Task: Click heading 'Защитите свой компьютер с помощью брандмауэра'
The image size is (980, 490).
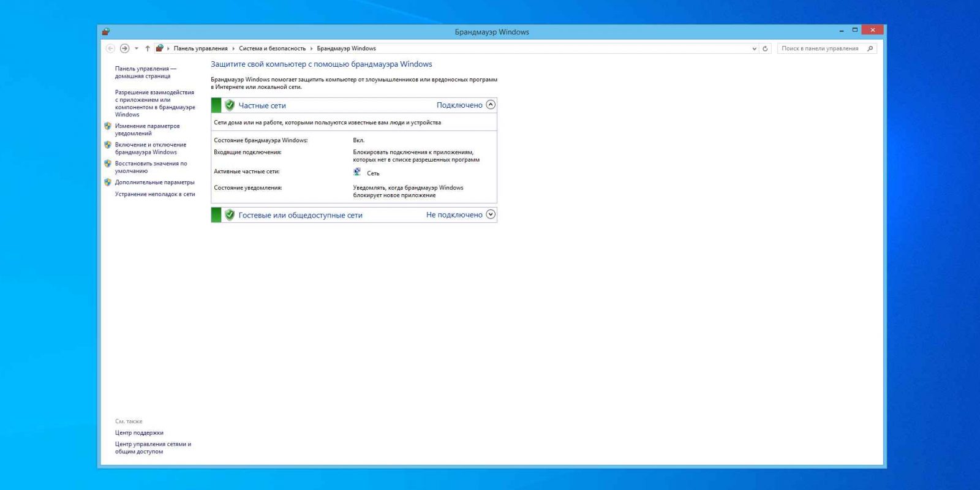Action: (x=322, y=64)
